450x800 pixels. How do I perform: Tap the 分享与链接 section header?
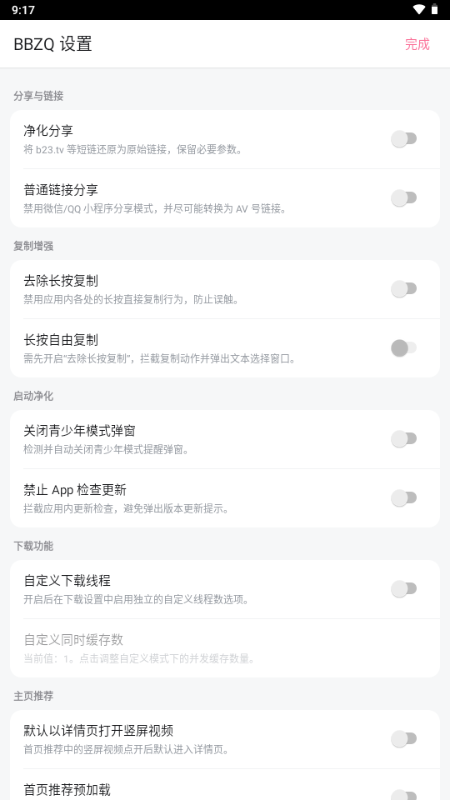pyautogui.click(x=38, y=96)
